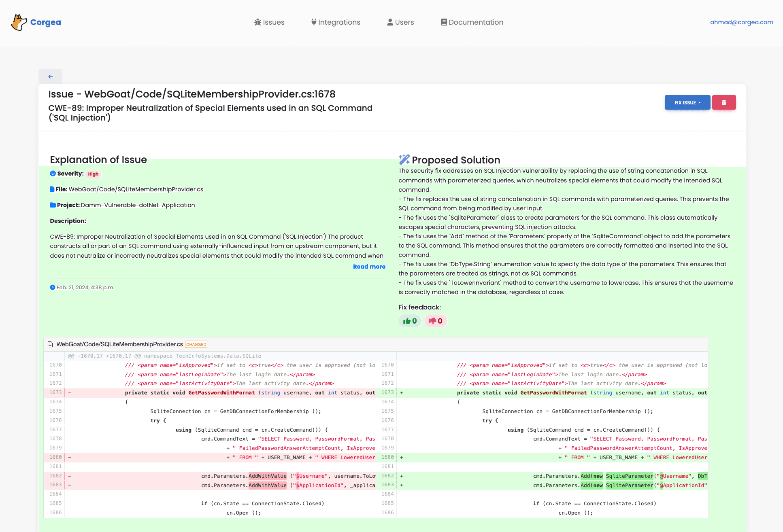
Task: Open the Users page
Action: pos(400,22)
